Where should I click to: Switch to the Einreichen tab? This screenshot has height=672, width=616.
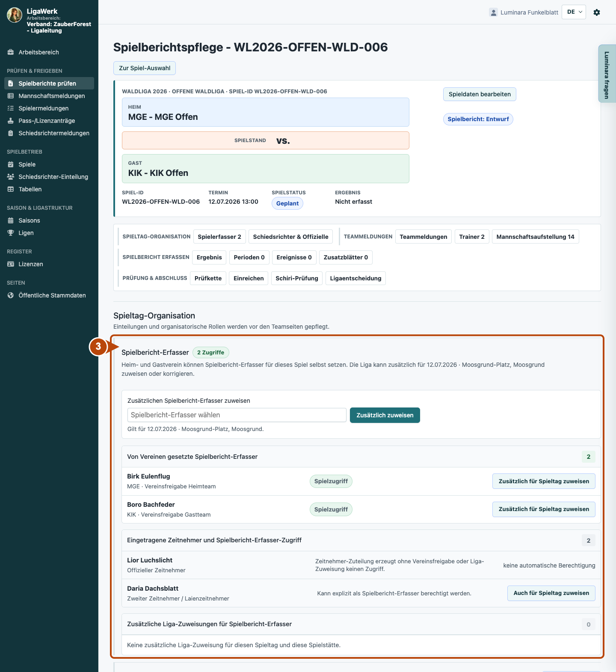coord(249,278)
